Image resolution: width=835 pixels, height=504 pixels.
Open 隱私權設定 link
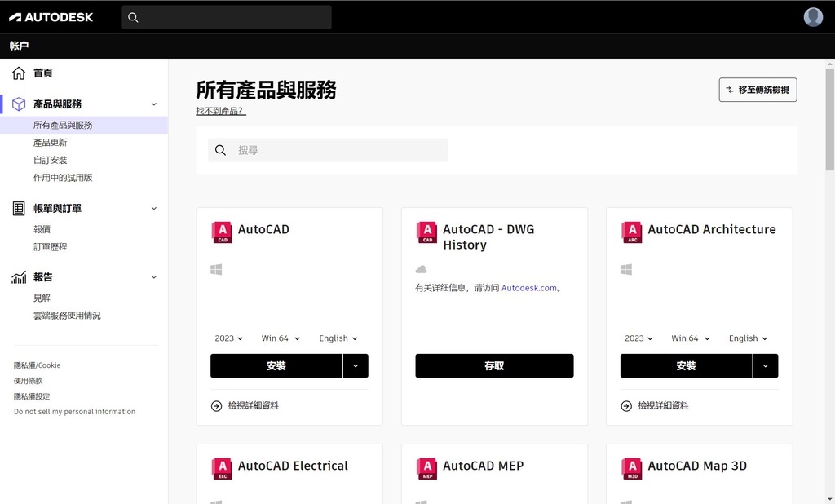tap(32, 396)
